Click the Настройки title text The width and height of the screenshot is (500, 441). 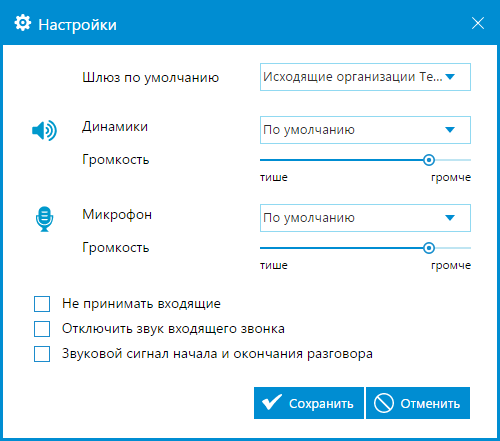point(77,25)
